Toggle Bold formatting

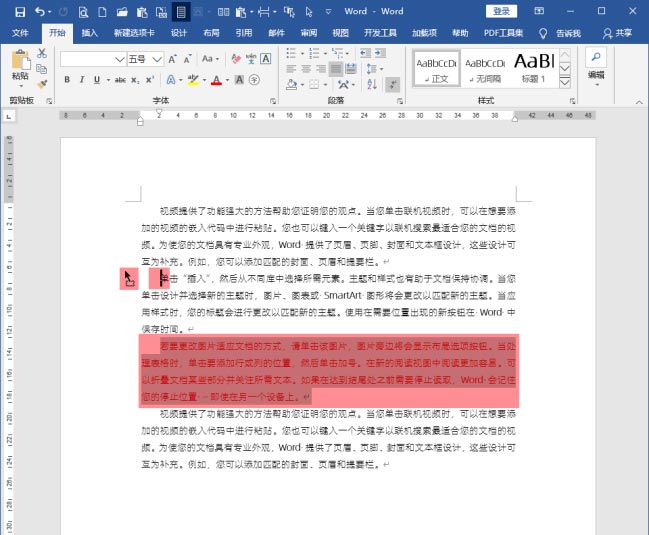67,80
